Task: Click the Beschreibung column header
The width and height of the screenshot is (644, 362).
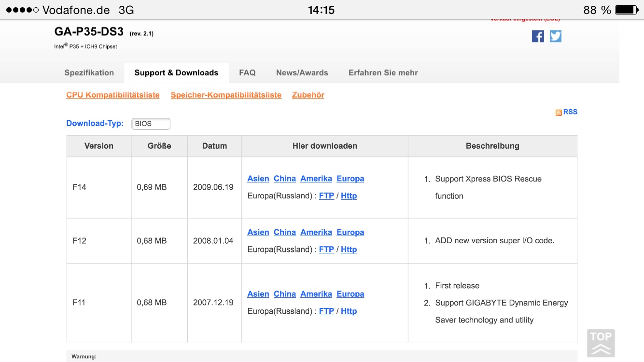Action: click(x=492, y=146)
